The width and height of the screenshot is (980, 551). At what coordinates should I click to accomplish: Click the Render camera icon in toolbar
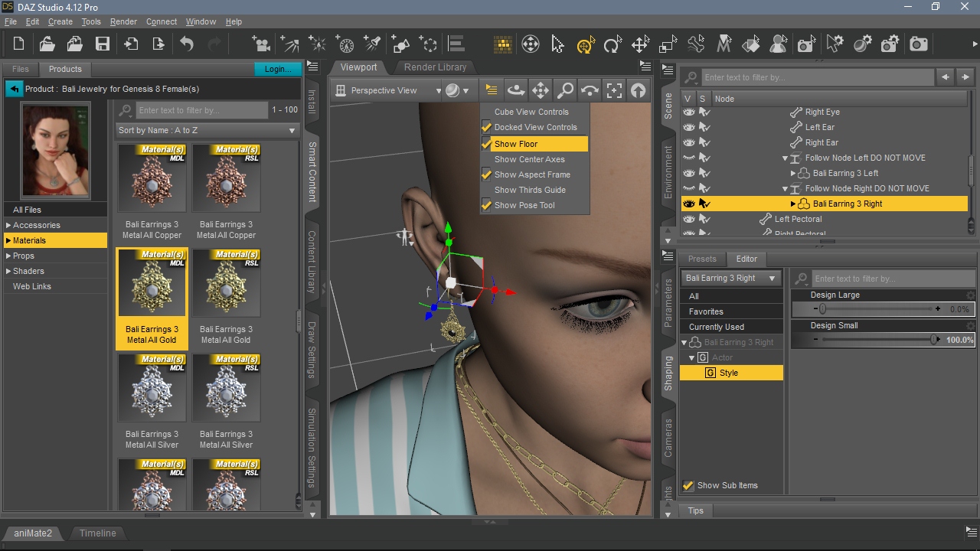point(919,44)
